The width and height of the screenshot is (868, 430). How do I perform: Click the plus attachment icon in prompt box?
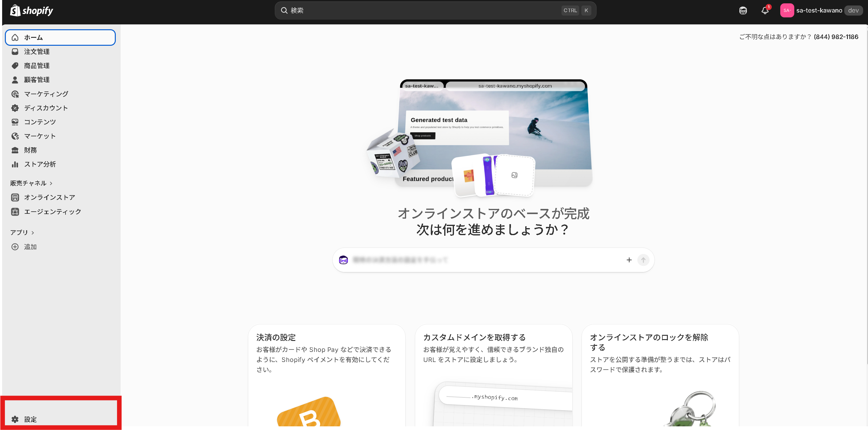pos(629,260)
